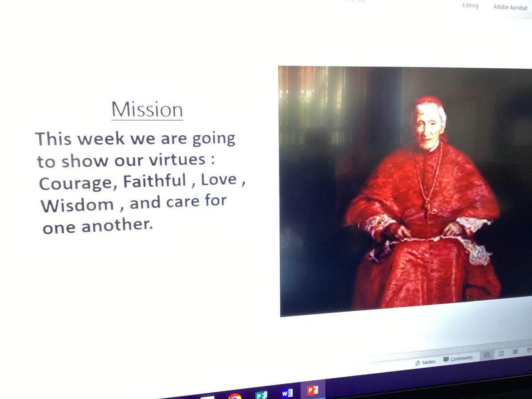
Task: Click the underlined Mission title
Action: (x=147, y=110)
